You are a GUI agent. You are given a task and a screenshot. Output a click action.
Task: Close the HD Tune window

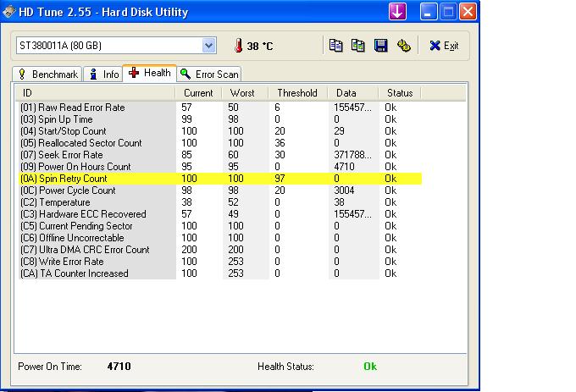coord(468,11)
